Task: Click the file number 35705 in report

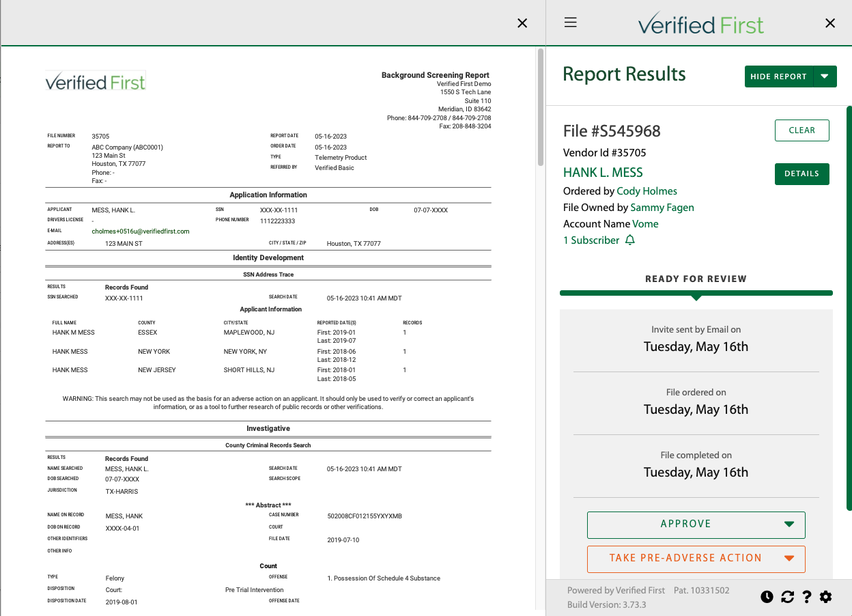Action: (x=100, y=137)
